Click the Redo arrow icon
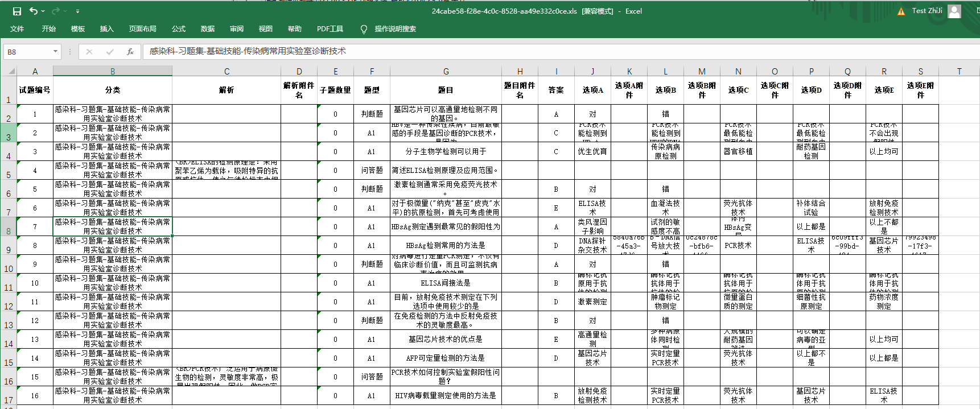Viewport: 980px width, 409px height. coord(55,11)
